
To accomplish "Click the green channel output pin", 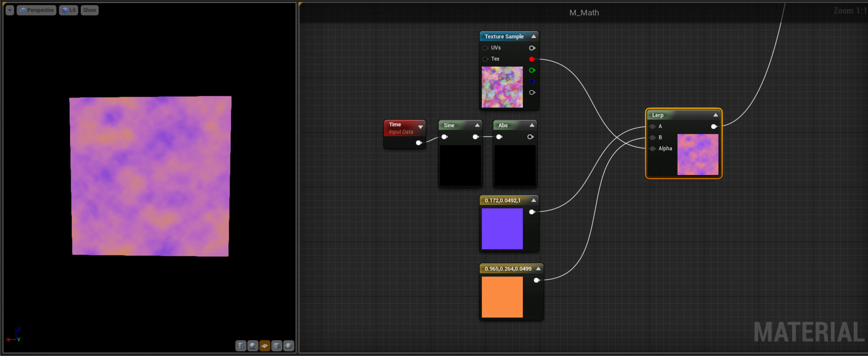I will (532, 70).
